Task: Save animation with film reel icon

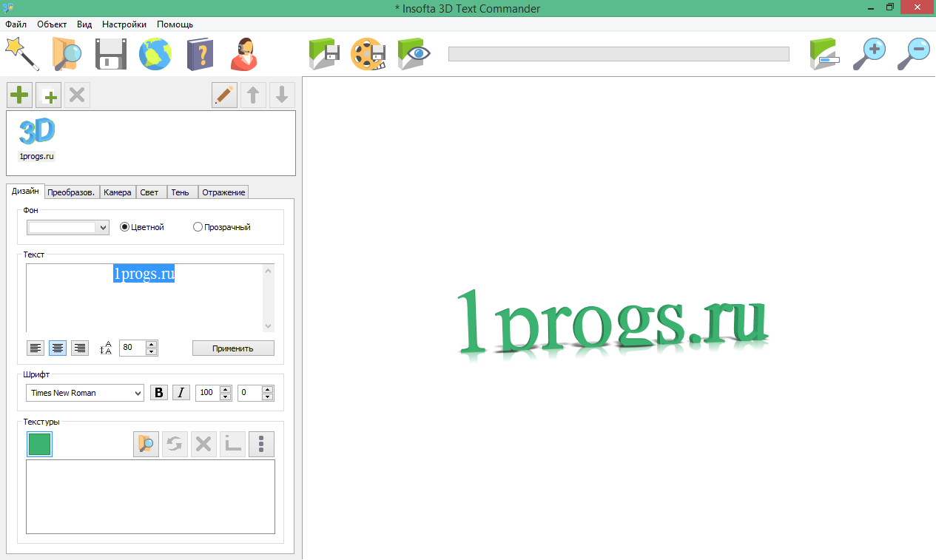Action: (368, 54)
